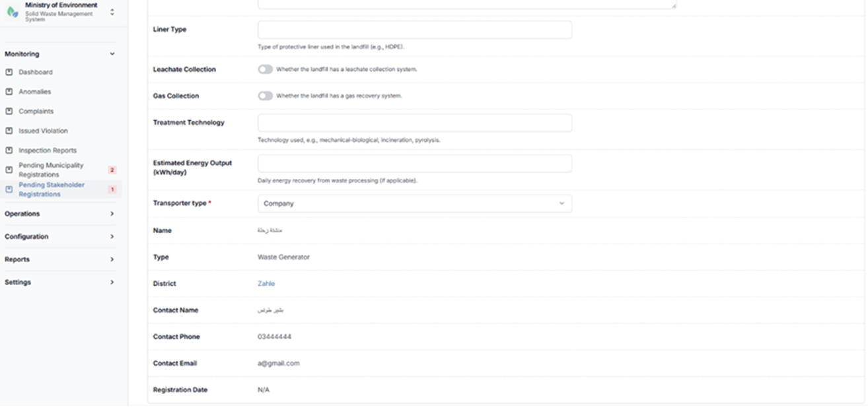The width and height of the screenshot is (868, 408).
Task: Expand the Reports menu section
Action: tap(59, 259)
